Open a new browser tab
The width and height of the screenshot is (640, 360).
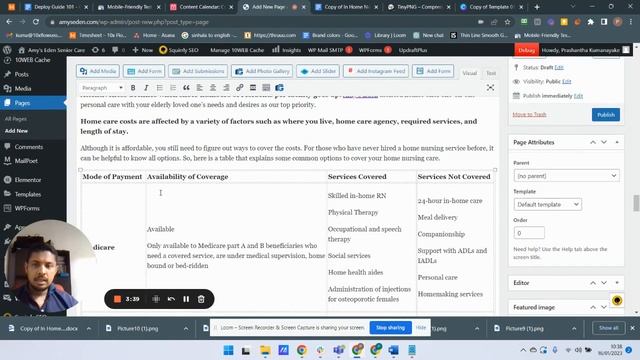point(537,7)
